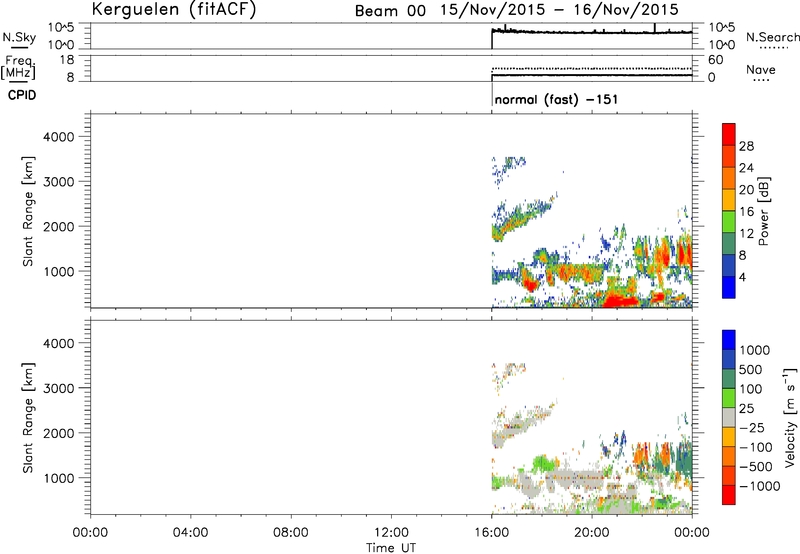The height and width of the screenshot is (554, 800).
Task: Click the '08:00' time axis label
Action: (x=291, y=533)
